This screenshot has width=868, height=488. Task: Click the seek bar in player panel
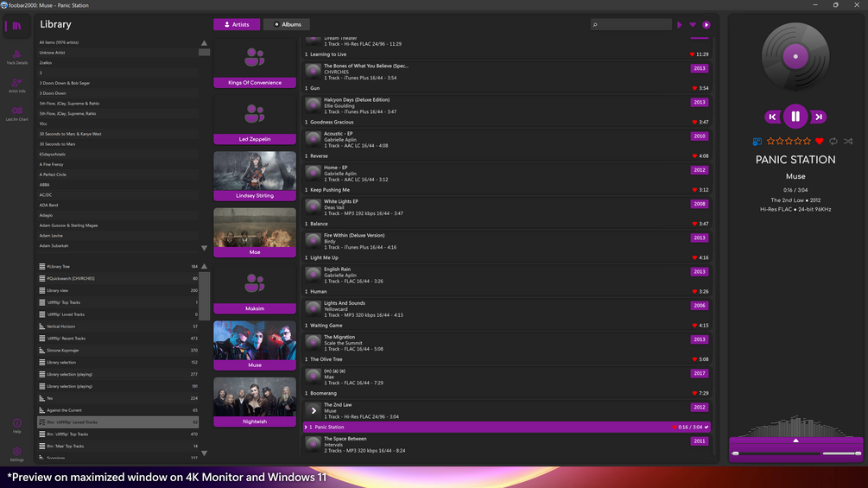[x=775, y=453]
